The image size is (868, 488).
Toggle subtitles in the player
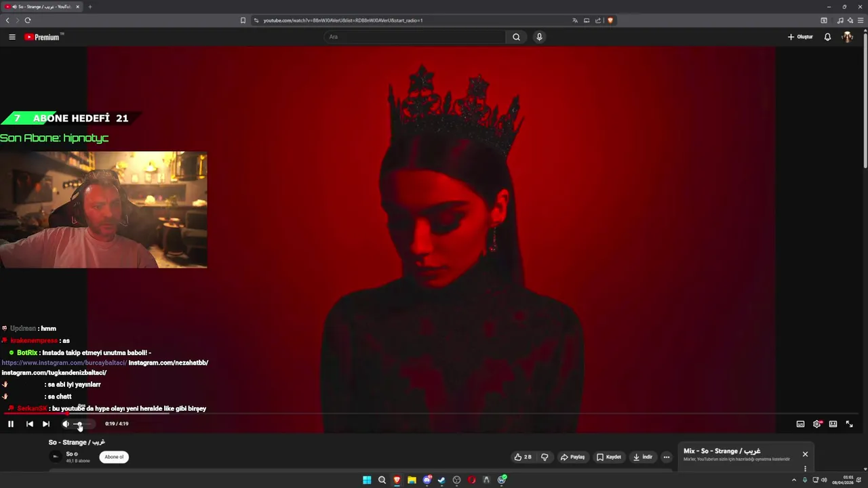point(800,424)
